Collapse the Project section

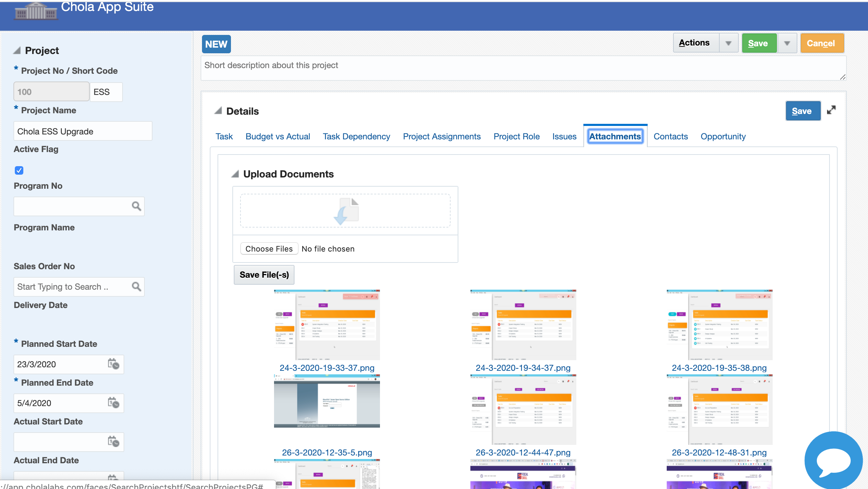pos(17,51)
